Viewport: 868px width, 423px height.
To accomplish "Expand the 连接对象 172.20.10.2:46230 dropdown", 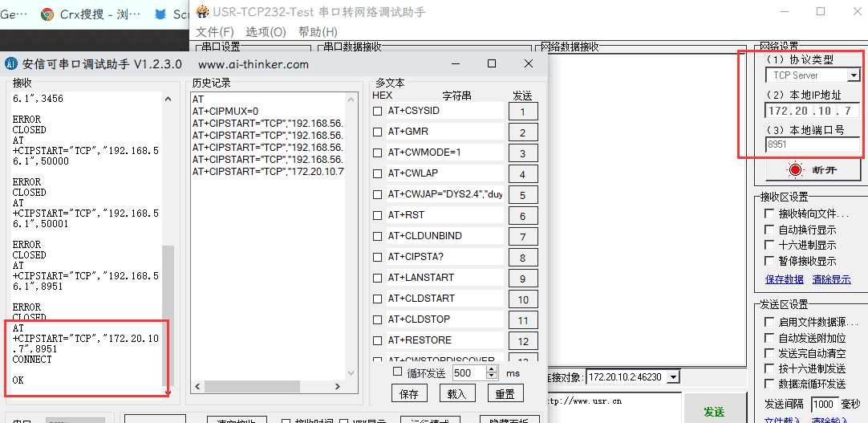I will tap(673, 376).
